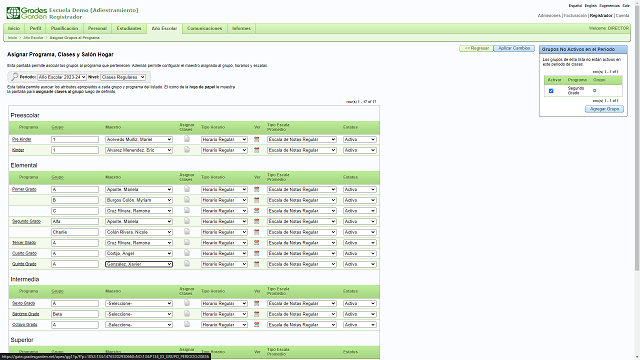Uncheck Activar checkbox for Segundo Grado group
The width and height of the screenshot is (640, 360).
click(x=551, y=91)
